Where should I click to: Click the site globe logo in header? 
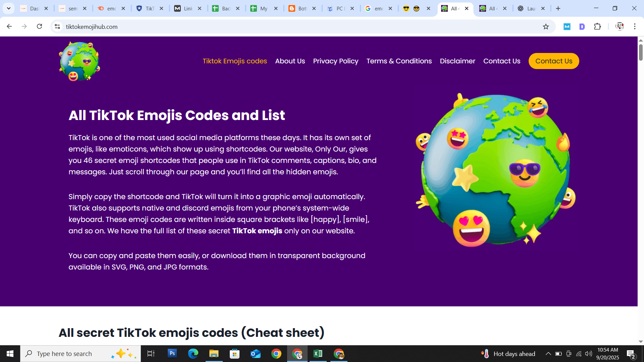[79, 61]
